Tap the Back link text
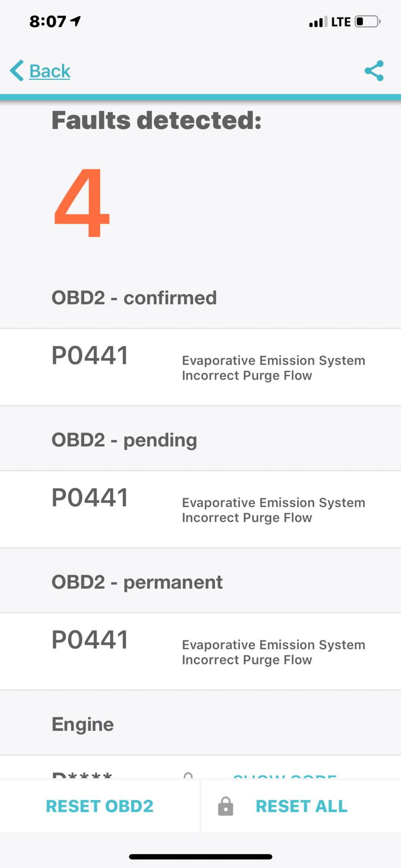The image size is (401, 868). [x=50, y=71]
